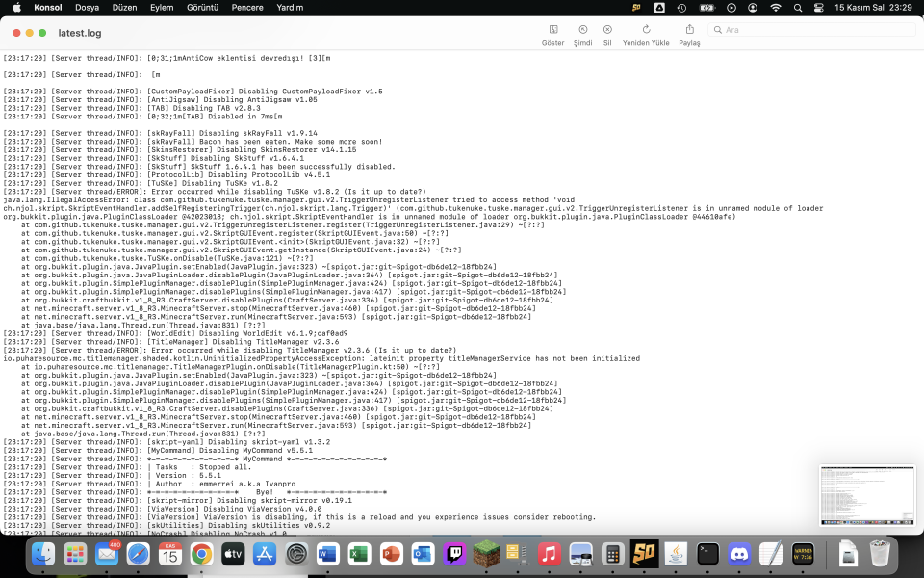This screenshot has height=578, width=924.
Task: Open the floating screenshot preview thumbnail
Action: (x=867, y=495)
